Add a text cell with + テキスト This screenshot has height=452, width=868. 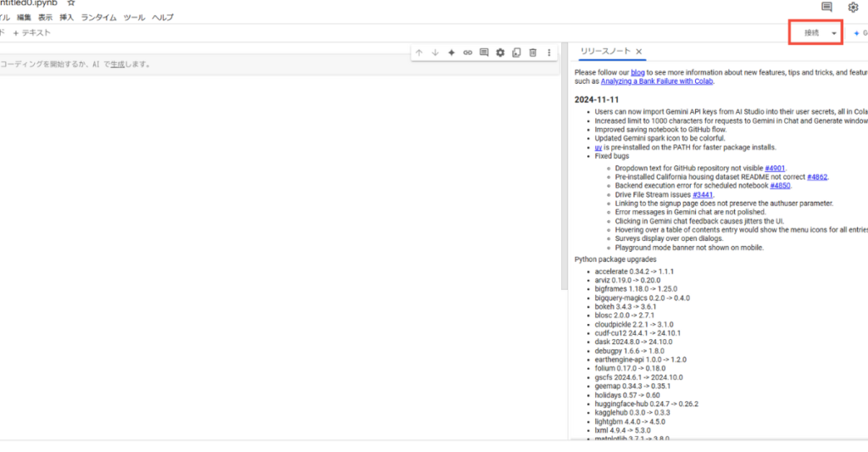pyautogui.click(x=31, y=32)
